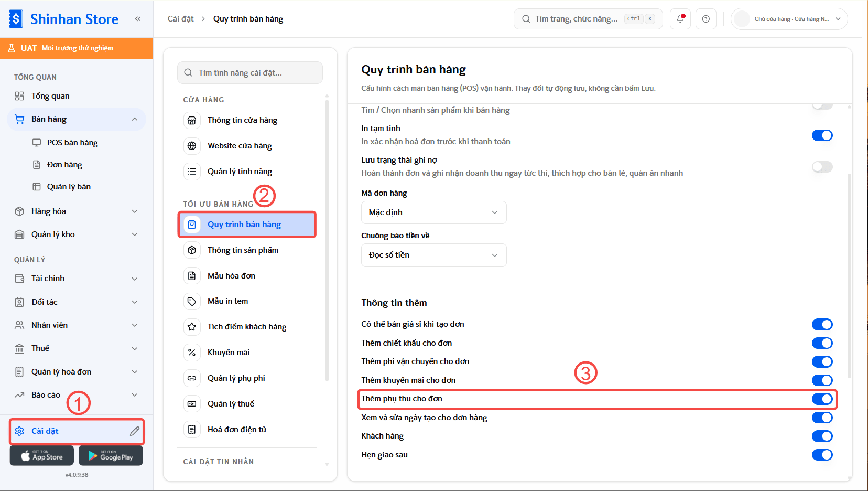The width and height of the screenshot is (868, 491).
Task: Click the notification bell icon
Action: (680, 19)
